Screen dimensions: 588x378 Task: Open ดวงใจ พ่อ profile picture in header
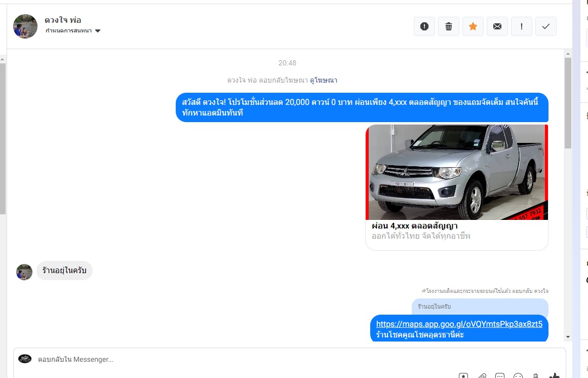point(25,26)
